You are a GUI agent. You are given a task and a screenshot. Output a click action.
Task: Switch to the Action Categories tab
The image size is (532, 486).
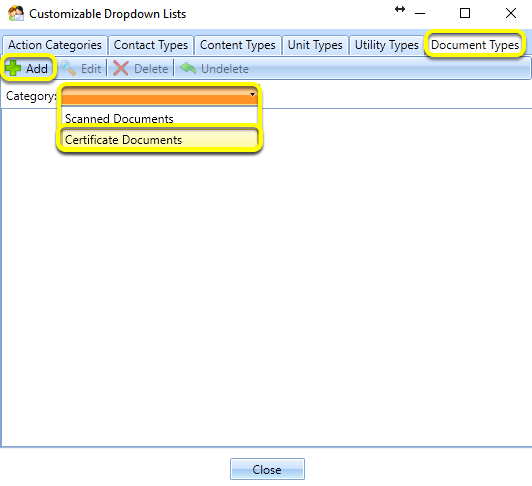point(55,45)
